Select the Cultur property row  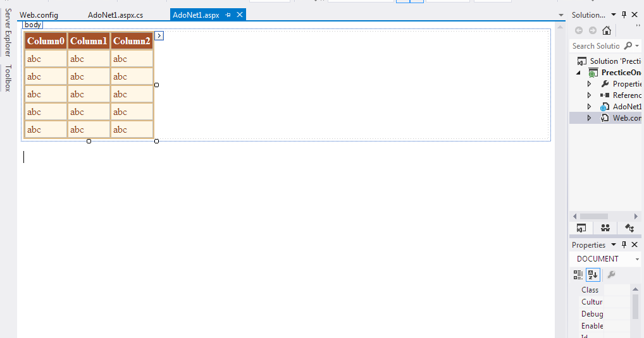(604, 301)
